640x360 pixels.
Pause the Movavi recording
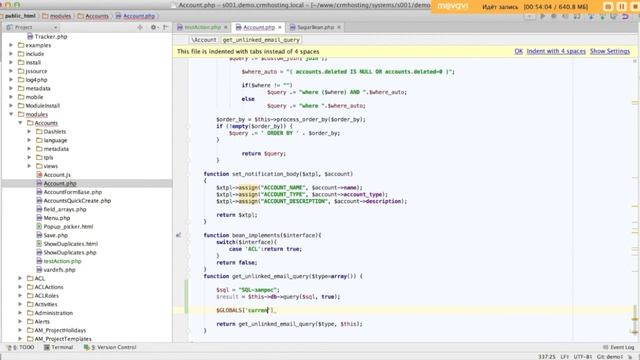[x=621, y=7]
